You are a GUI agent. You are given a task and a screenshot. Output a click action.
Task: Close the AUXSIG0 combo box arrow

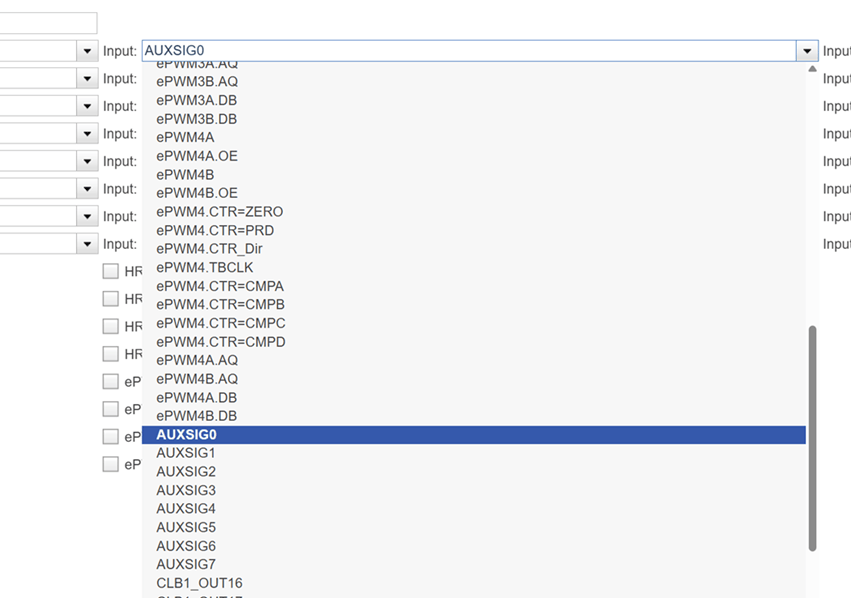(x=807, y=51)
